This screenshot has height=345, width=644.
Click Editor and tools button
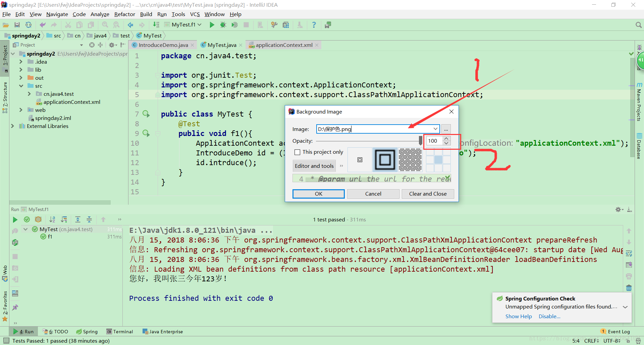tap(314, 166)
